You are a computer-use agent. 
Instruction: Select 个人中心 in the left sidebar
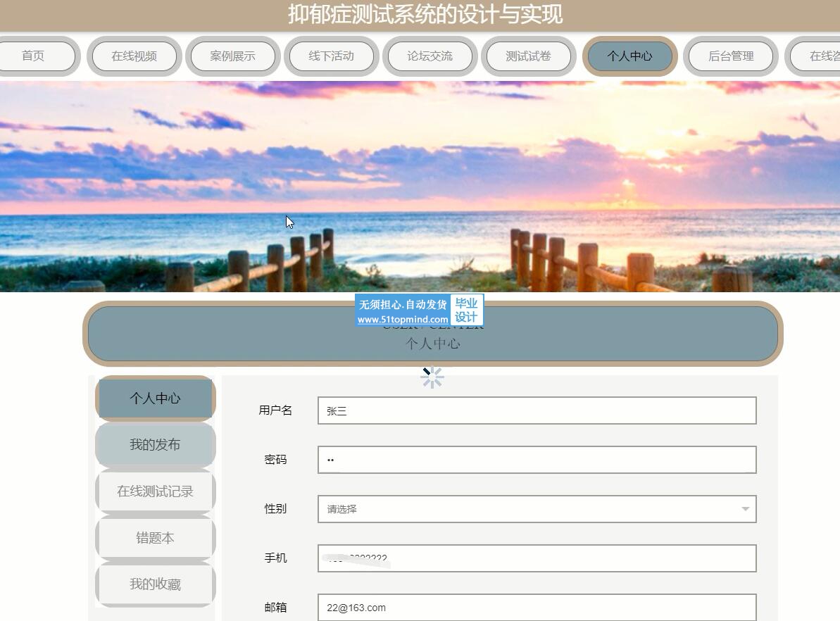(x=156, y=398)
